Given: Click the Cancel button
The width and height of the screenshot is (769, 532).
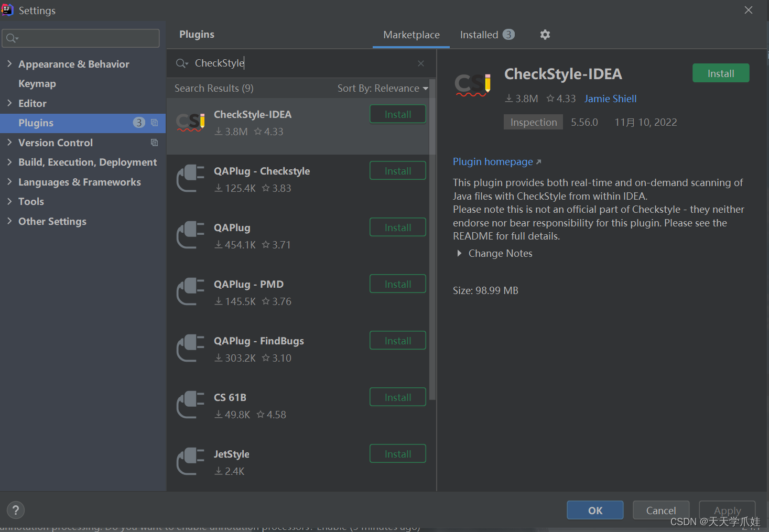Looking at the screenshot, I should pos(661,510).
